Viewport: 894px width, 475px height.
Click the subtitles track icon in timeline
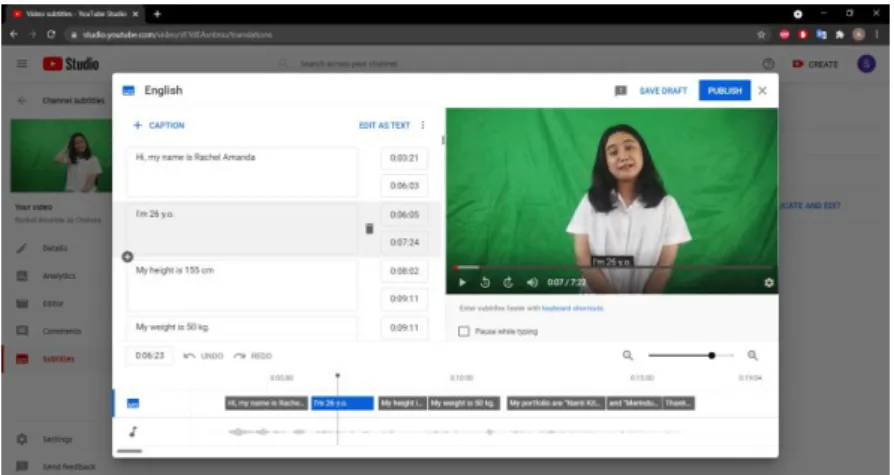(x=133, y=404)
